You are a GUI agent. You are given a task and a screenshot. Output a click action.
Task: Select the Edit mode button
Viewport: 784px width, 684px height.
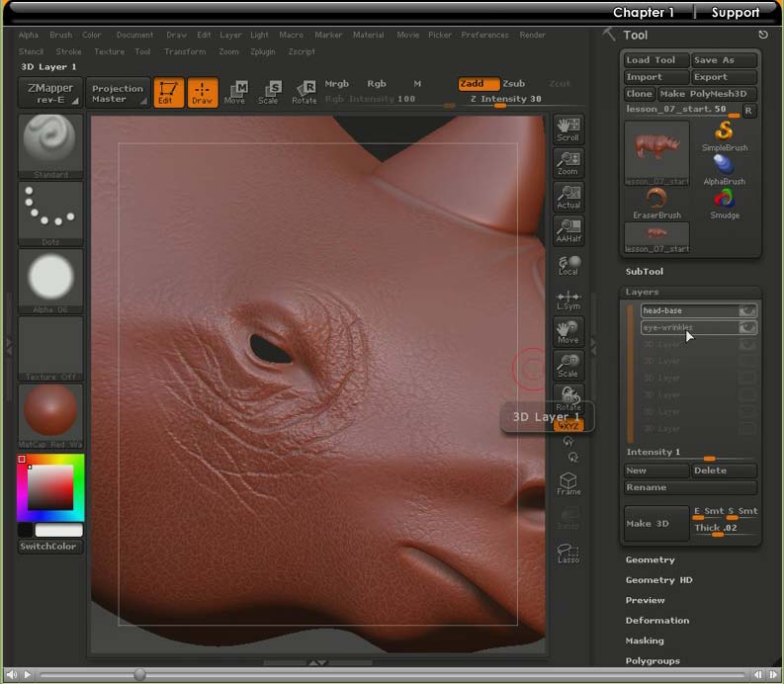point(168,93)
